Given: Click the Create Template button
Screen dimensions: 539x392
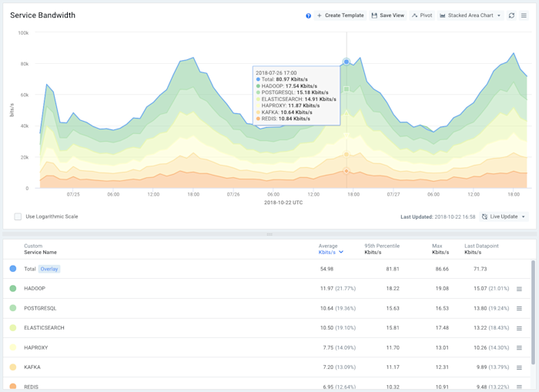Looking at the screenshot, I should point(340,15).
